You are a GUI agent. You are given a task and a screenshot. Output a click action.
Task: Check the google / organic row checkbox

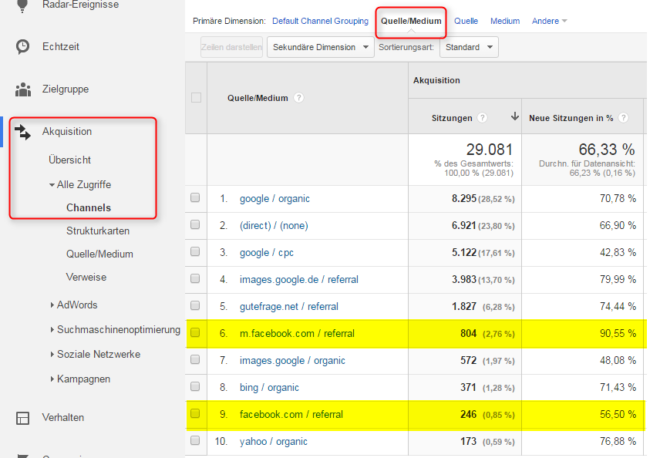pyautogui.click(x=195, y=198)
